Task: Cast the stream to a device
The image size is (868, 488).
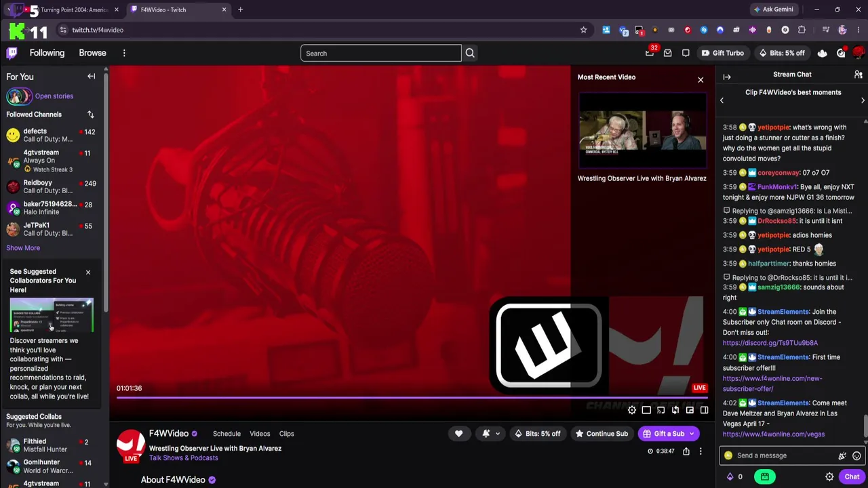Action: tap(660, 410)
